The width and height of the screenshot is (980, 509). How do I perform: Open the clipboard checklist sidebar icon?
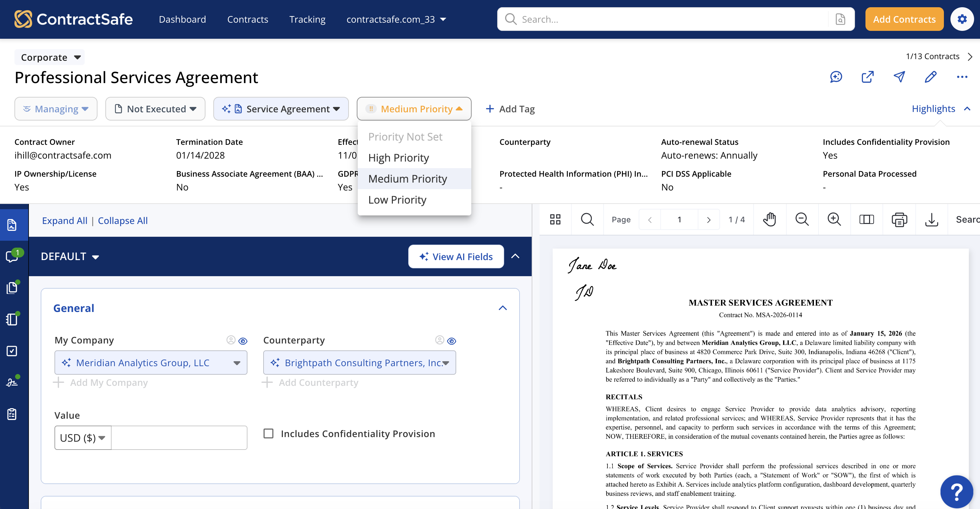point(12,414)
